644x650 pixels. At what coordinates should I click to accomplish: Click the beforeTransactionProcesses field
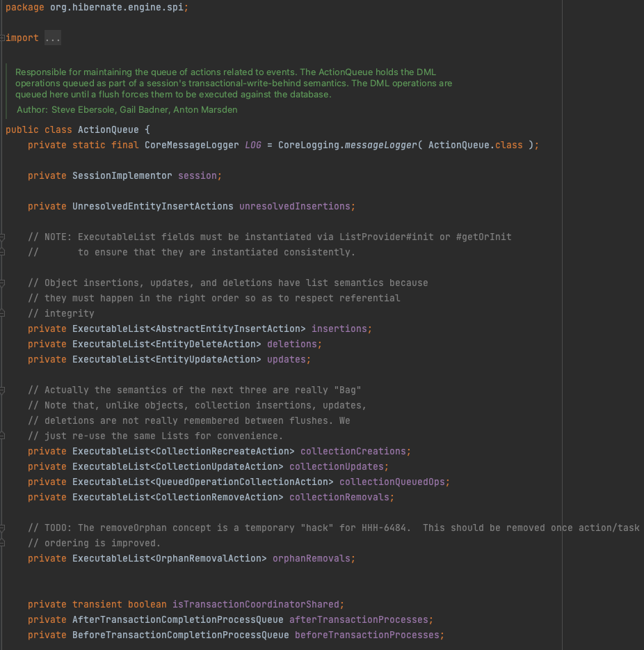(367, 635)
